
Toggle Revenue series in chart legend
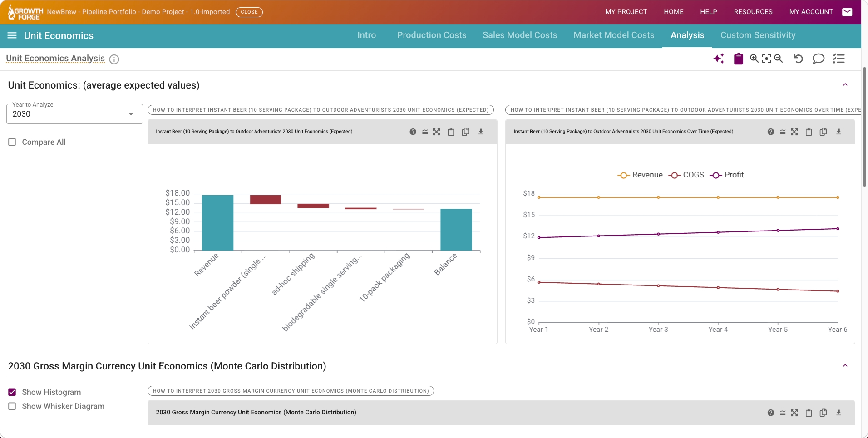point(640,175)
